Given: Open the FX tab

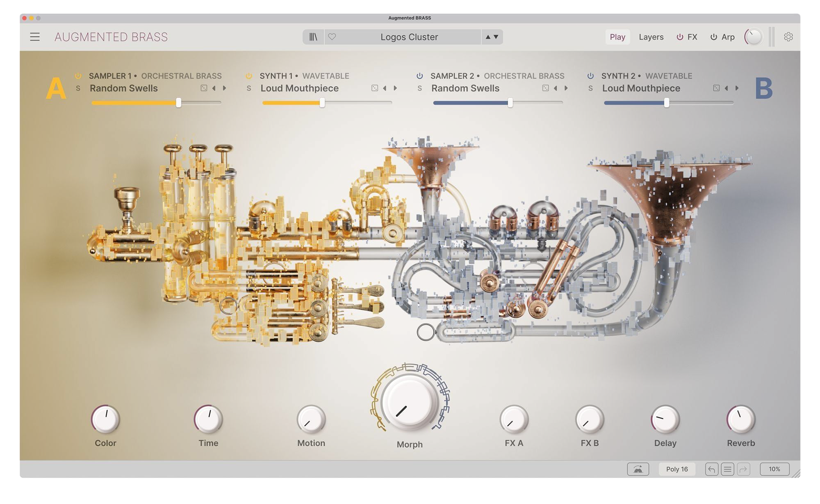Looking at the screenshot, I should click(692, 37).
